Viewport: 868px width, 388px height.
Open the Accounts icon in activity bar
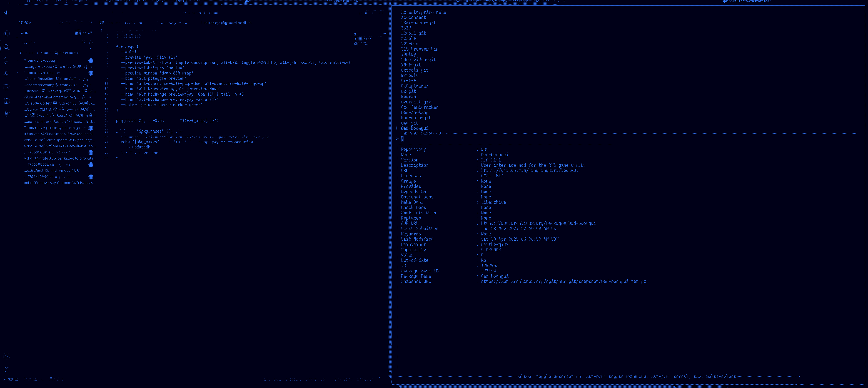point(6,356)
